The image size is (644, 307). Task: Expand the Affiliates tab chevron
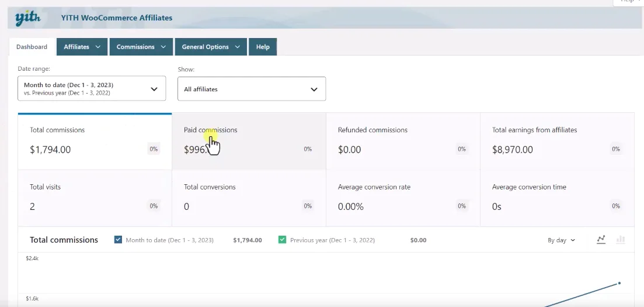pos(98,47)
